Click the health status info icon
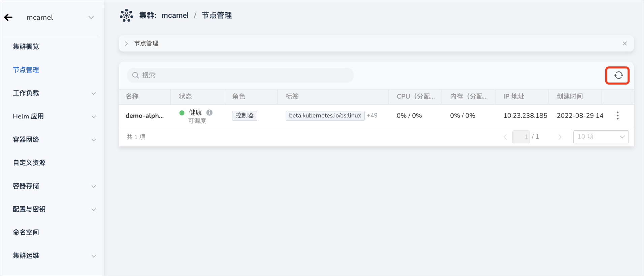The width and height of the screenshot is (644, 276). click(x=210, y=112)
